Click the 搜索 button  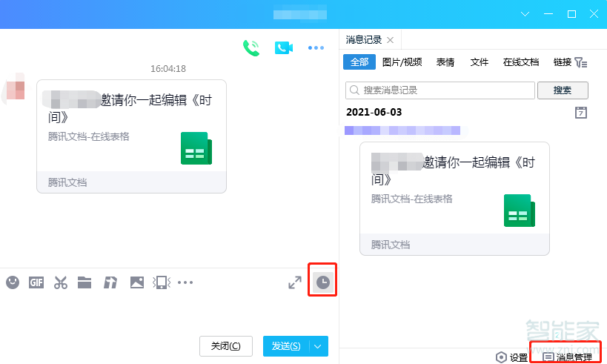click(x=563, y=90)
